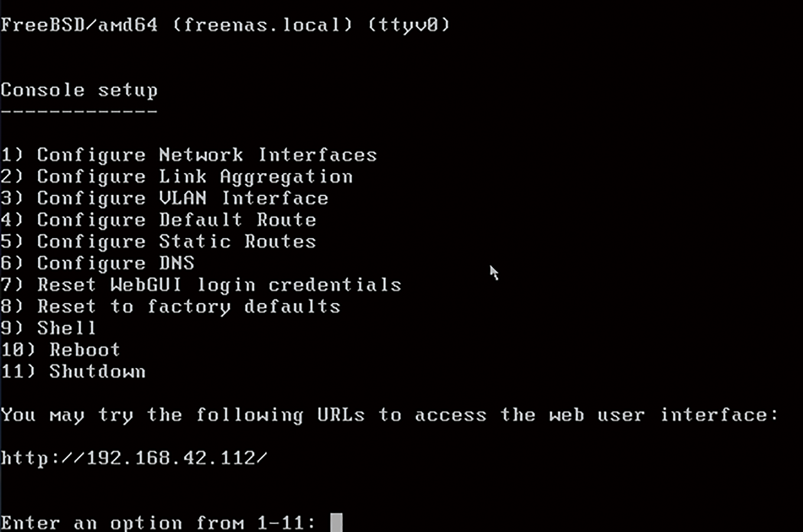Choose Configure VLAN Interface entry

165,198
